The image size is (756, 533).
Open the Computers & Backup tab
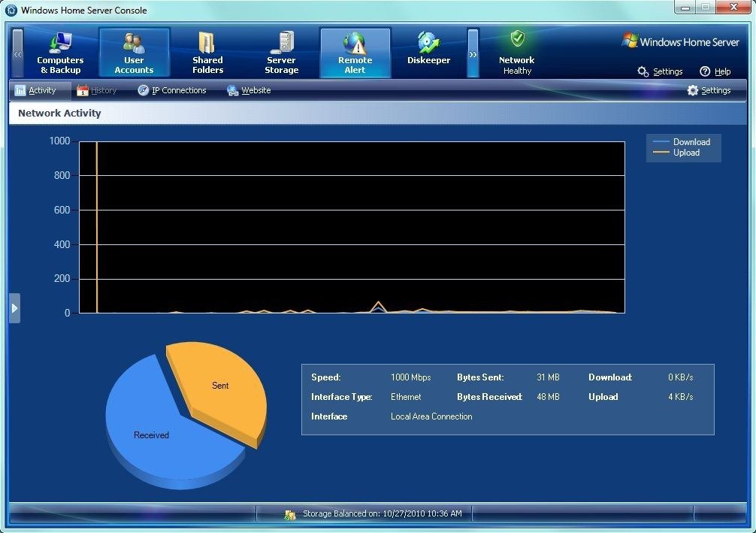coord(60,52)
